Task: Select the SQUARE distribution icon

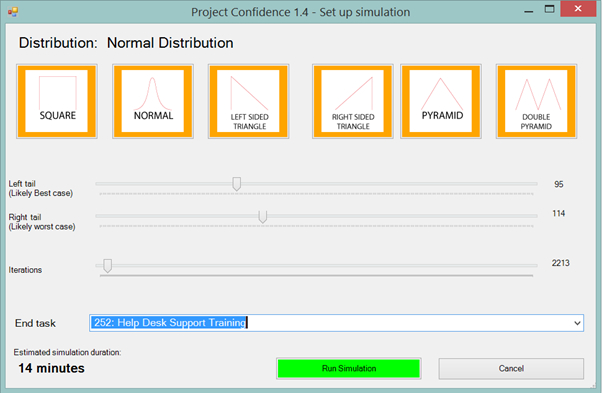Action: pyautogui.click(x=57, y=101)
